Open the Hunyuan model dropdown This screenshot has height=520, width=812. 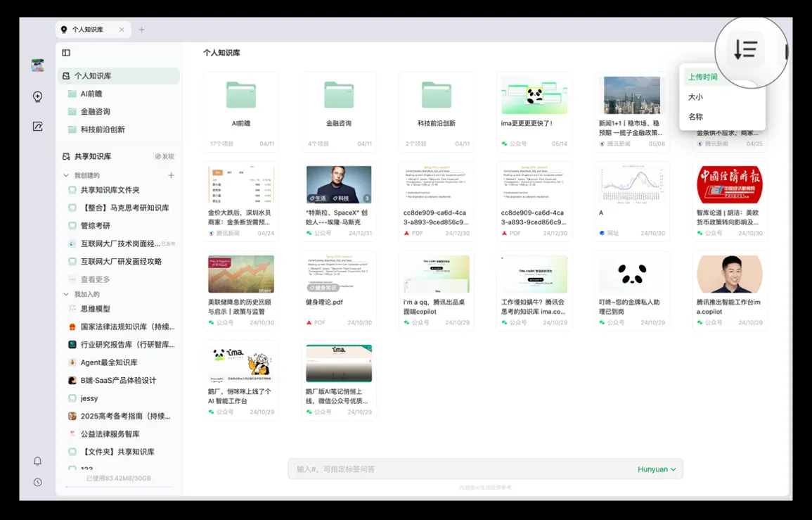click(657, 469)
